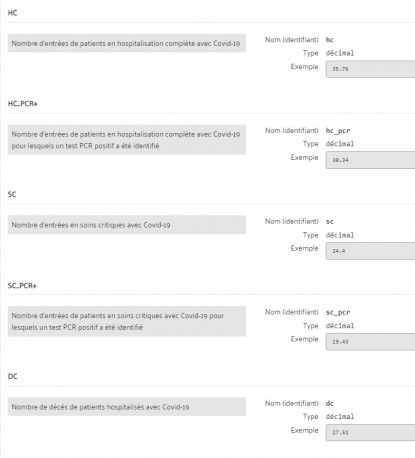This screenshot has width=415, height=458.
Task: Click the SC_PCR+ example value field
Action: click(370, 342)
